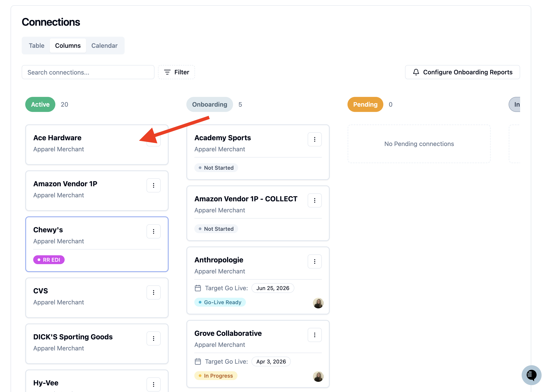Open the Grove Collaborative kebab menu

click(315, 335)
